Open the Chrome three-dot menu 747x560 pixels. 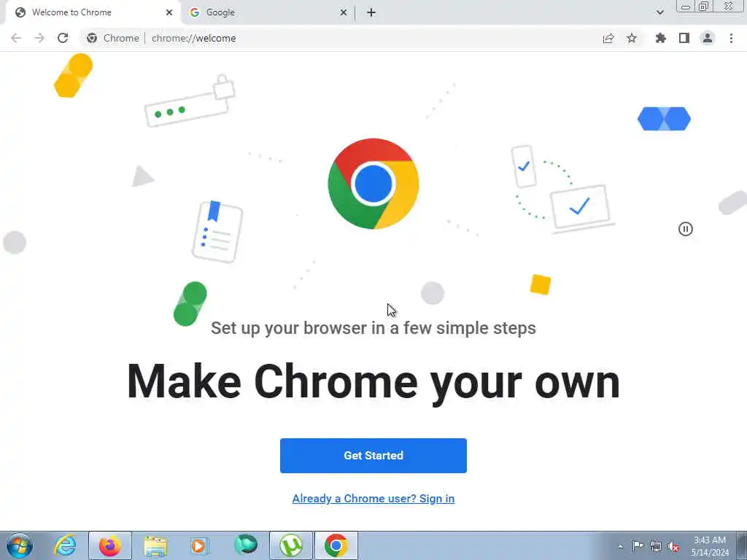pos(731,38)
